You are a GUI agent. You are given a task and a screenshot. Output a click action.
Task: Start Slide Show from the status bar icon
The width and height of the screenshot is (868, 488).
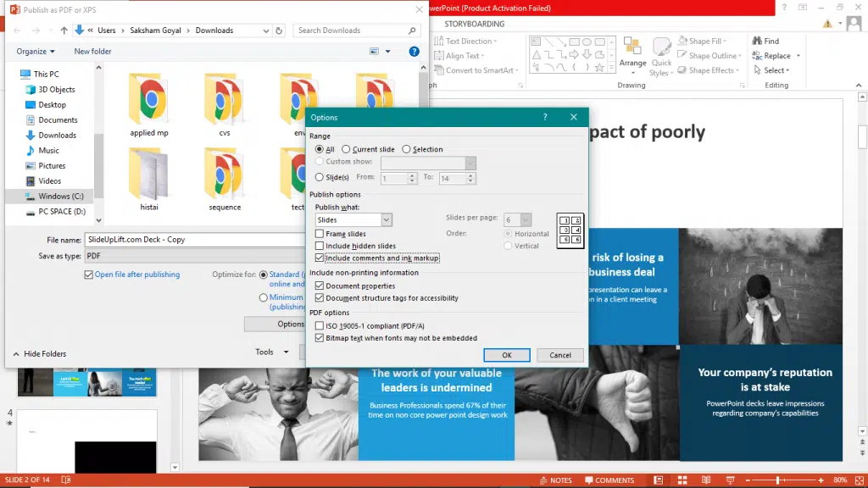pyautogui.click(x=732, y=480)
